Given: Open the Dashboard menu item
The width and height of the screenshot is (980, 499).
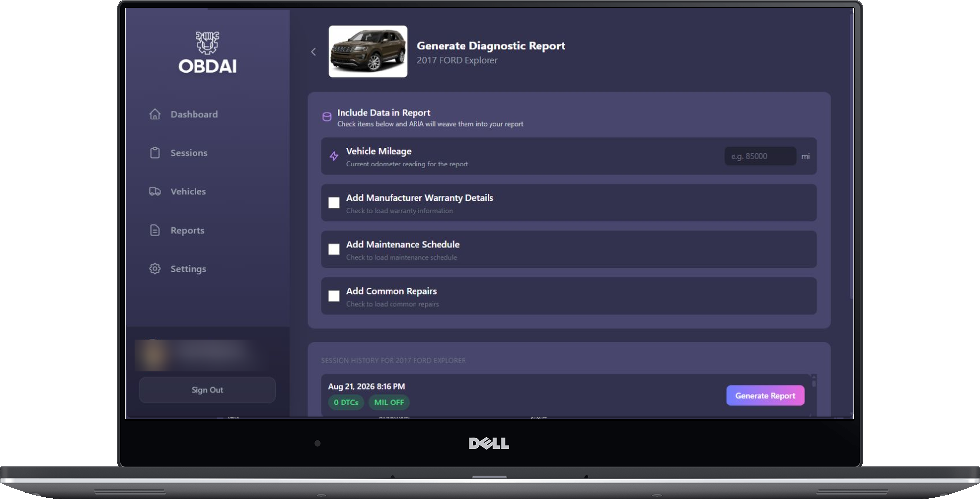Looking at the screenshot, I should pos(194,114).
